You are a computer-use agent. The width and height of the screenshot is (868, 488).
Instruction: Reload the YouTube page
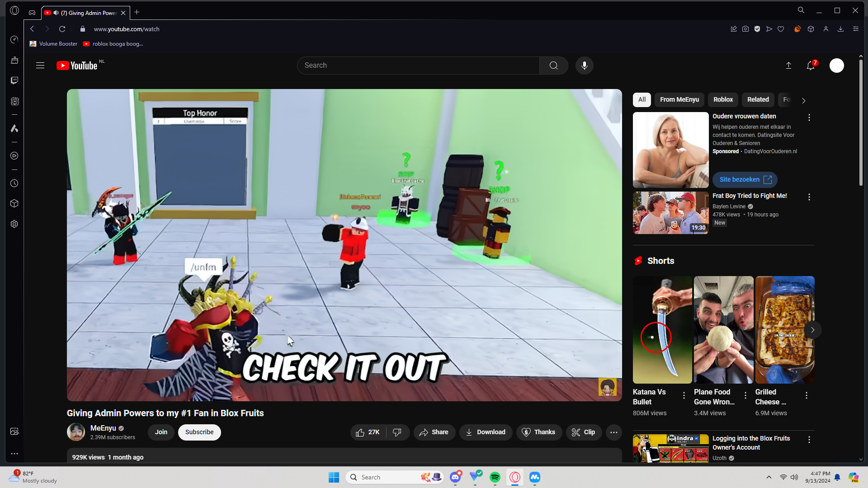coord(62,29)
